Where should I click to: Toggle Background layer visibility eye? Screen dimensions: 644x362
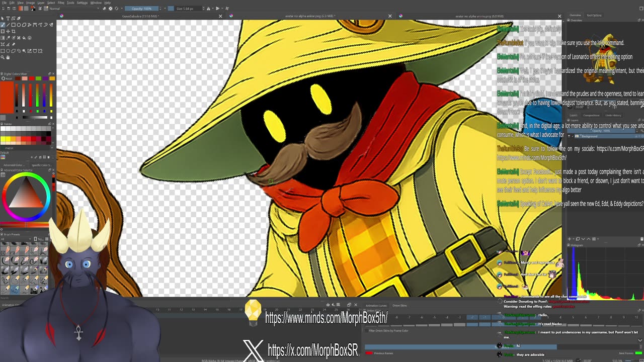tap(569, 136)
